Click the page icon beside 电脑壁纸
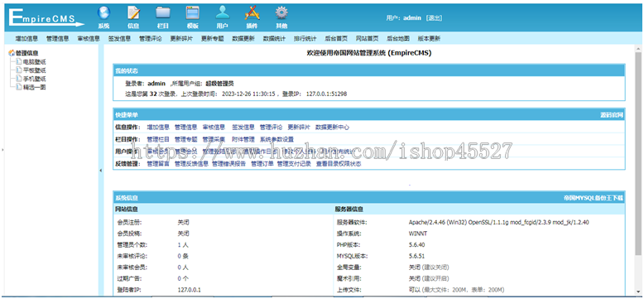Image resolution: width=644 pixels, height=299 pixels. tap(19, 61)
